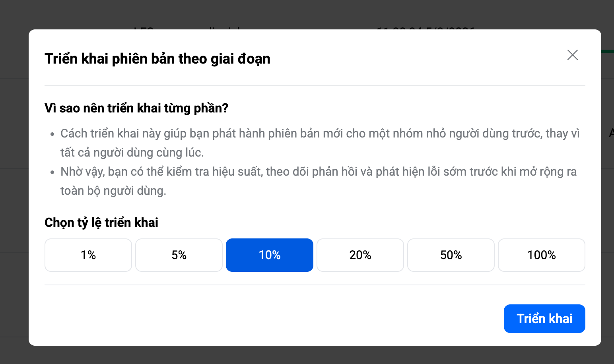Close the staged rollout dialog
Viewport: 614px width, 364px height.
coord(572,55)
